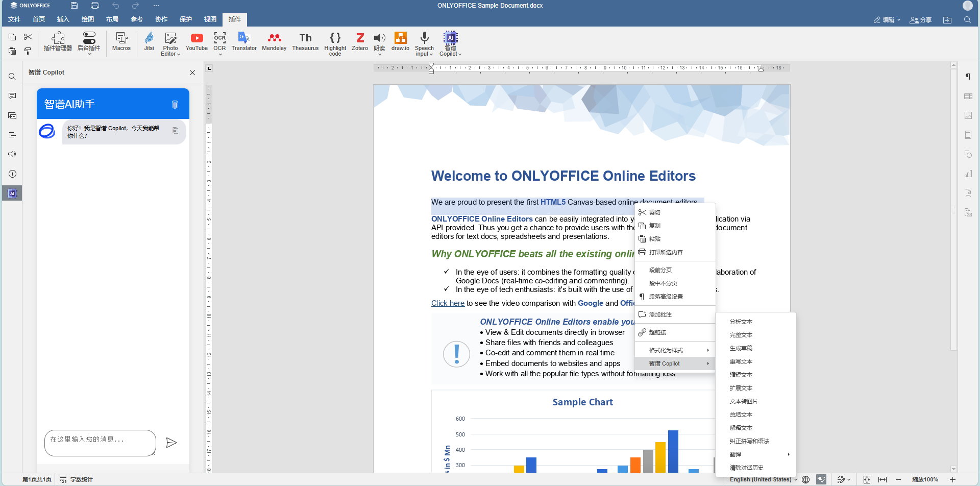This screenshot has height=486, width=980.
Task: Zoom in with the plus button
Action: [952, 479]
